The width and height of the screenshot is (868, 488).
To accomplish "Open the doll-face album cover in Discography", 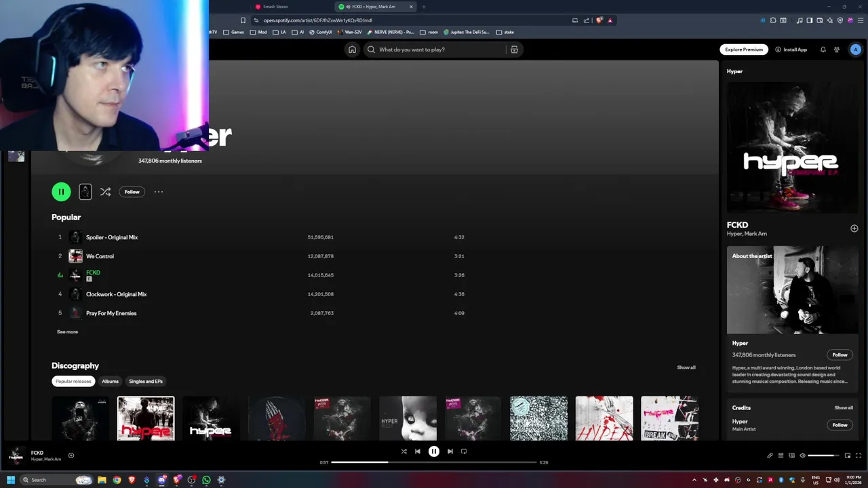I will tap(408, 418).
